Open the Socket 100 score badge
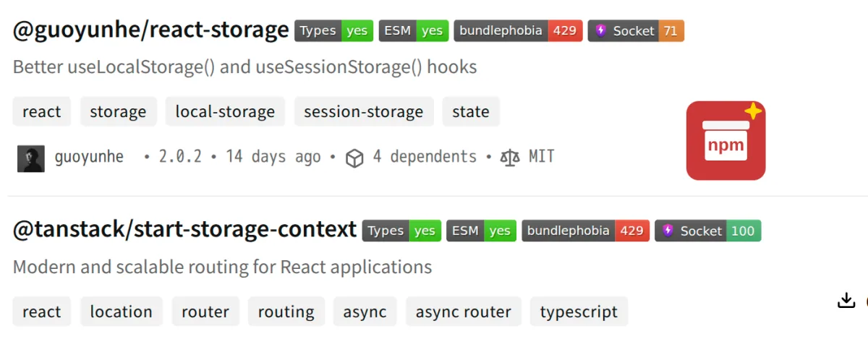The height and width of the screenshot is (347, 868). tap(708, 231)
